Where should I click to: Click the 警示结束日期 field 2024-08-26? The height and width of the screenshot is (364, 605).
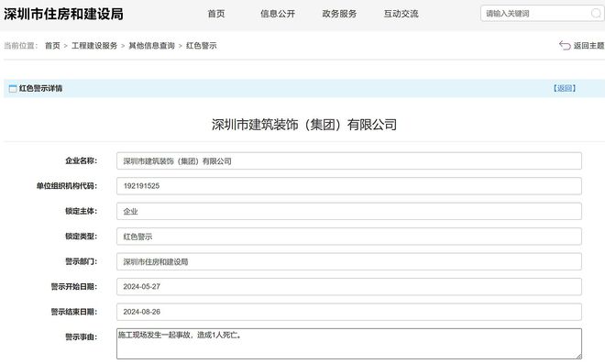349,312
